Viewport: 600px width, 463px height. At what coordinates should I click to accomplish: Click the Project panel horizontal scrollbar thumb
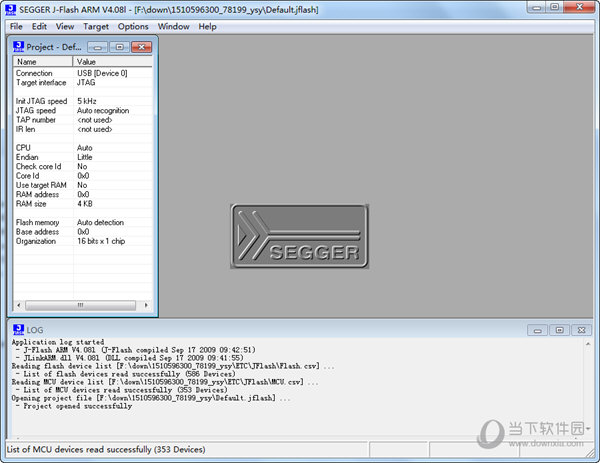click(80, 305)
